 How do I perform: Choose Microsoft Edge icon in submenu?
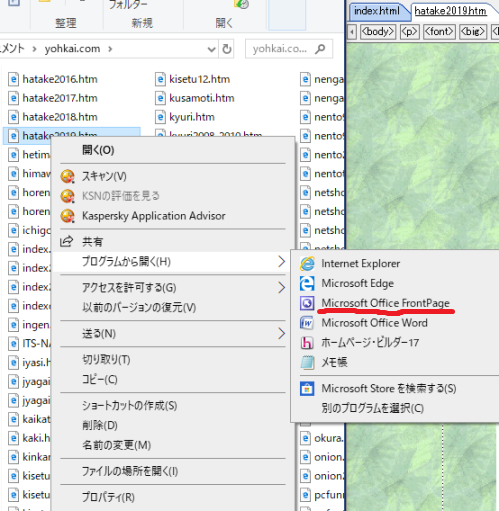pyautogui.click(x=307, y=283)
